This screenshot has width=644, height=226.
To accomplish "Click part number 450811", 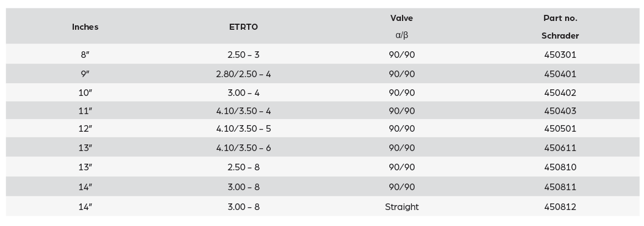I will [x=560, y=187].
